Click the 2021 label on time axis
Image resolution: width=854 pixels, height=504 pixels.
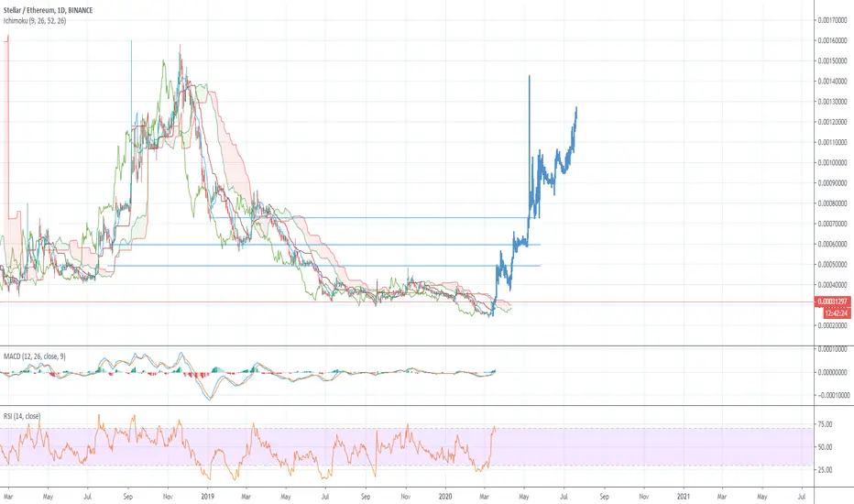pyautogui.click(x=684, y=497)
